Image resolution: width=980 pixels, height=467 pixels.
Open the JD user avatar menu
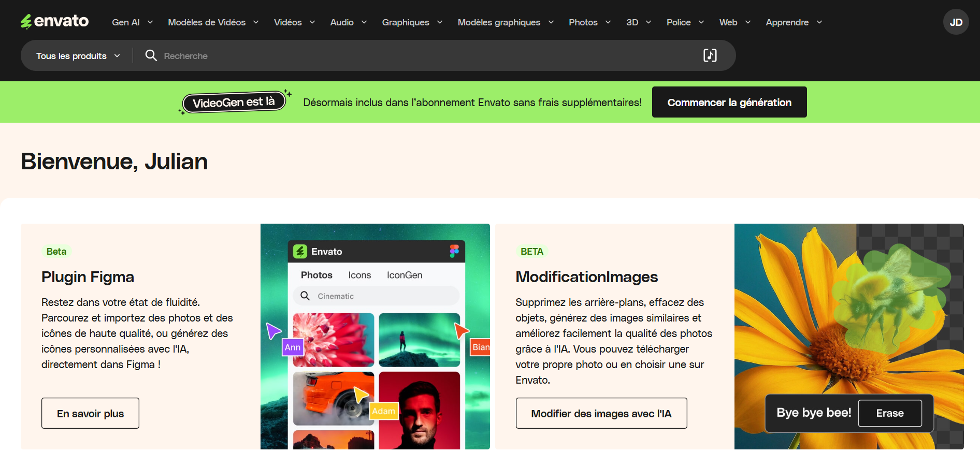[956, 22]
